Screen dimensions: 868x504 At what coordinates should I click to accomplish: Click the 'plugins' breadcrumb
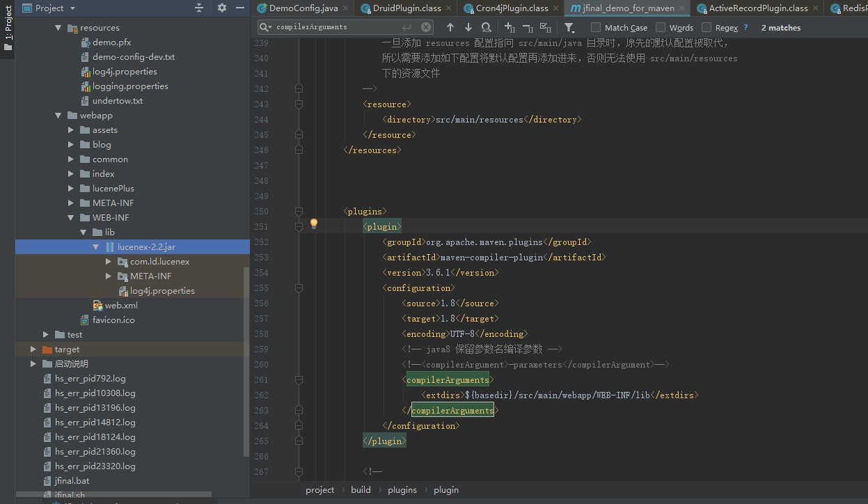402,490
